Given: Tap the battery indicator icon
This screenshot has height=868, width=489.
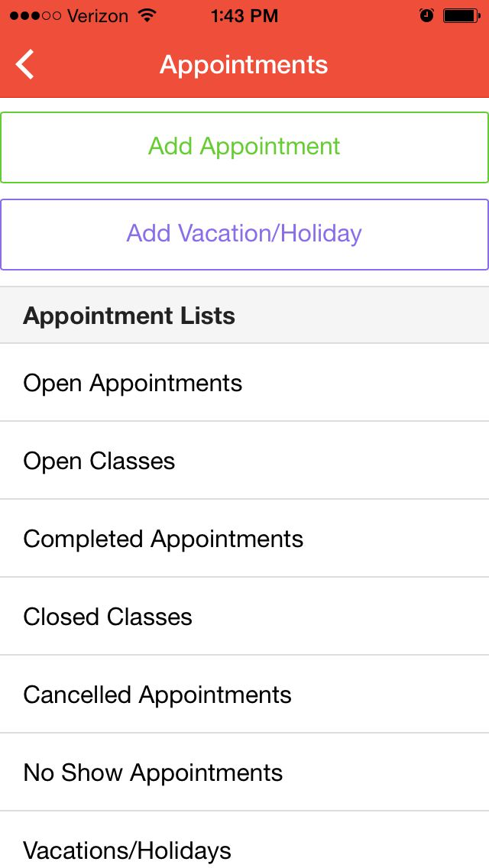Looking at the screenshot, I should [461, 15].
